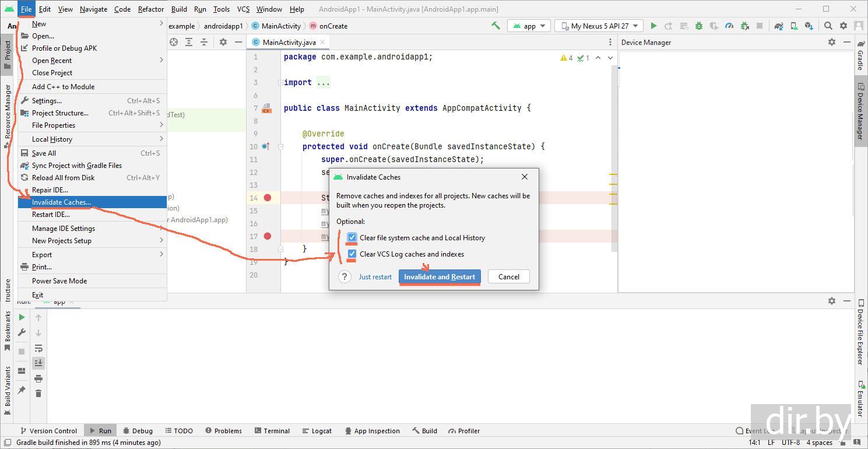Click the Just restart link

[x=375, y=277]
